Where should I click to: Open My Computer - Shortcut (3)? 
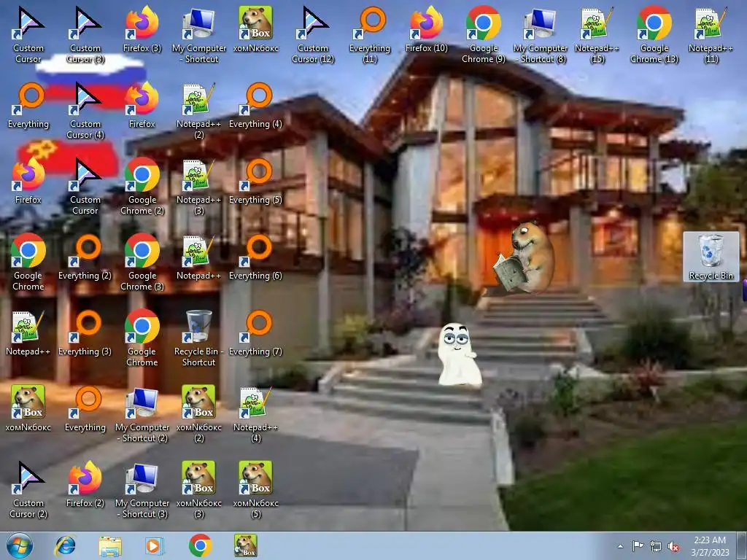coord(142,489)
